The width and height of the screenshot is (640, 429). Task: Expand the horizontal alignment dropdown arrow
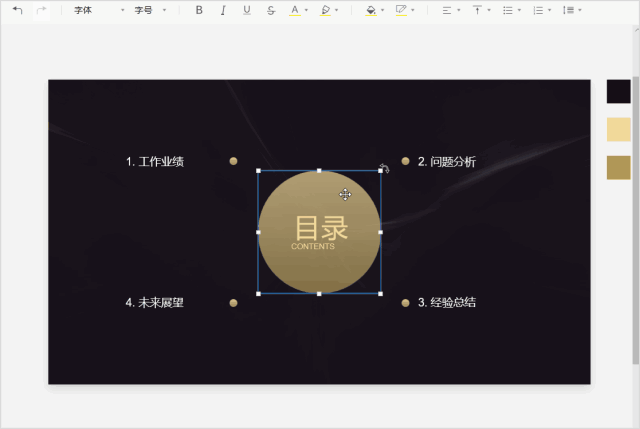(x=459, y=10)
